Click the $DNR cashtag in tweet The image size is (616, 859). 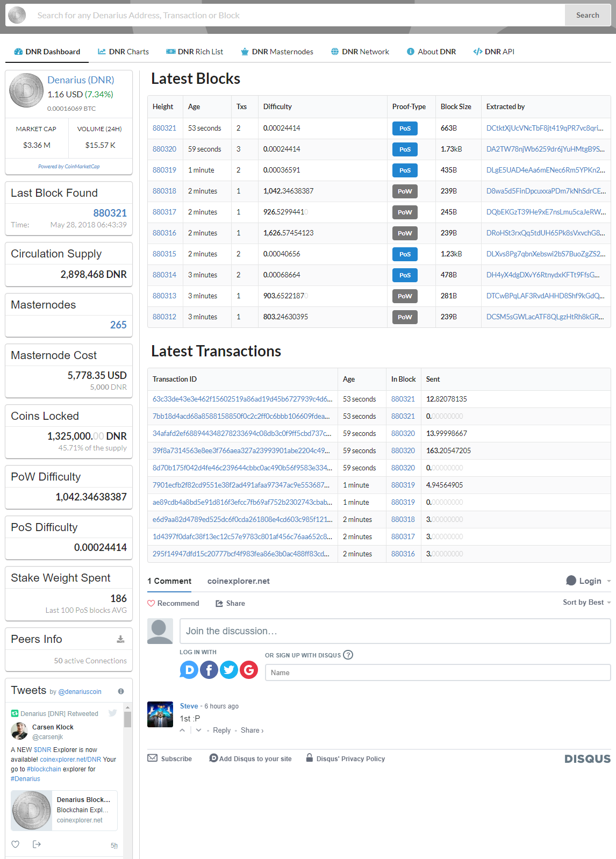click(42, 750)
